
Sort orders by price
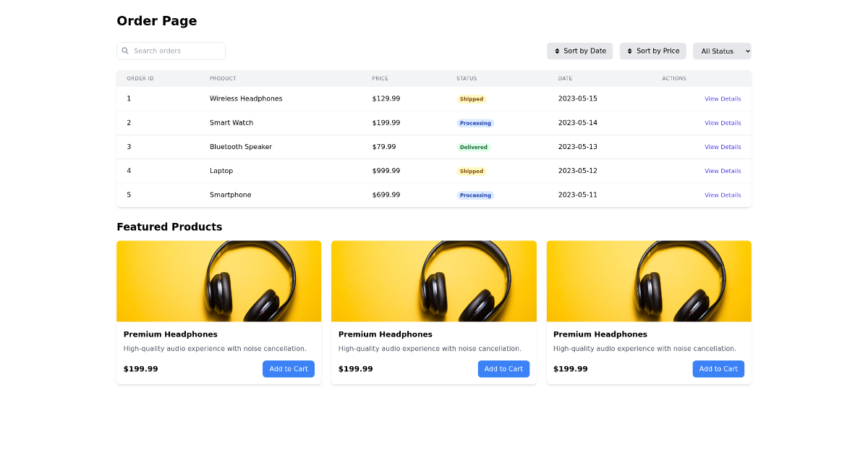point(652,51)
